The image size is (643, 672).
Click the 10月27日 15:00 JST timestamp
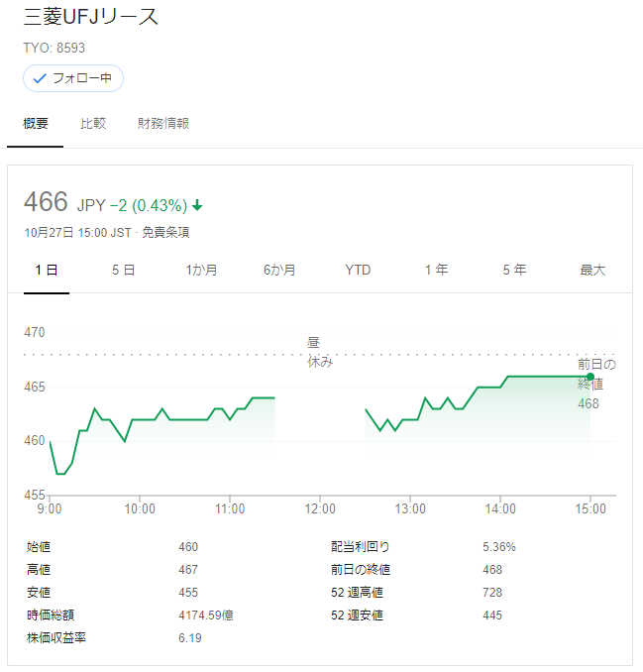(x=77, y=232)
